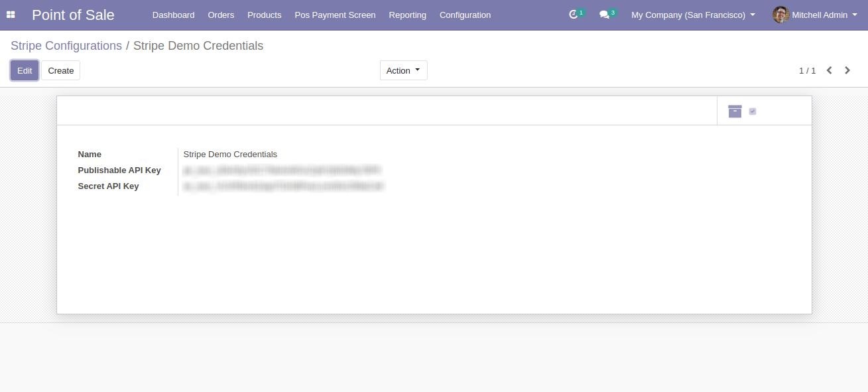
Task: Go to previous record arrow
Action: 829,70
